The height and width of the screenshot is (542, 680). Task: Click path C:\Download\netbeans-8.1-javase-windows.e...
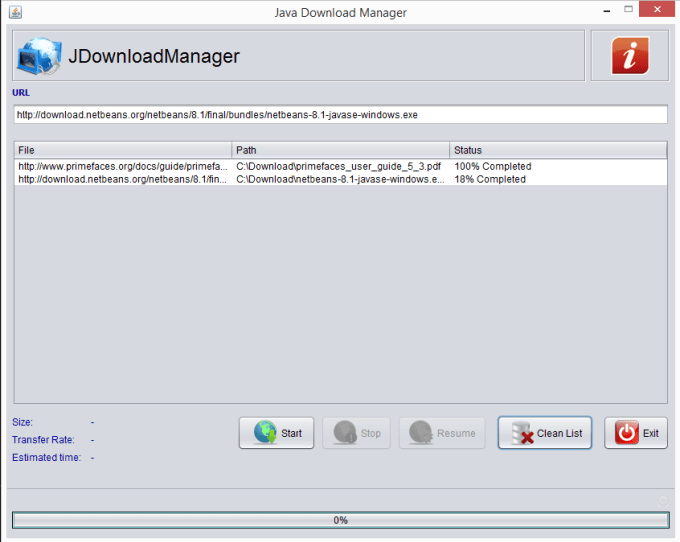[340, 180]
